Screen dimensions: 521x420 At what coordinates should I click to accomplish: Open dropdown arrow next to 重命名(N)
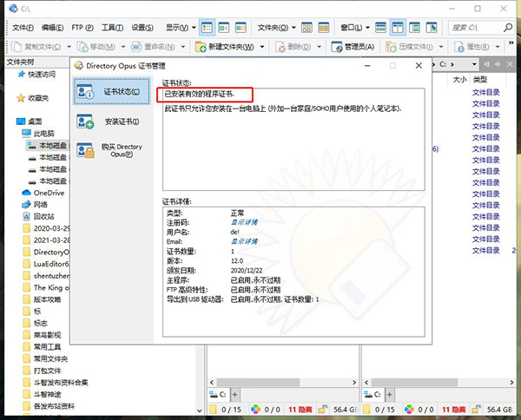[x=183, y=47]
